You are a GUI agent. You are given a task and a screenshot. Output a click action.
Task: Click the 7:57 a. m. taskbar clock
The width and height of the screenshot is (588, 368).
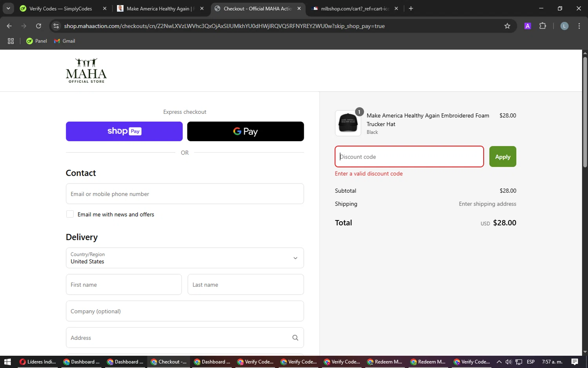[x=552, y=362]
